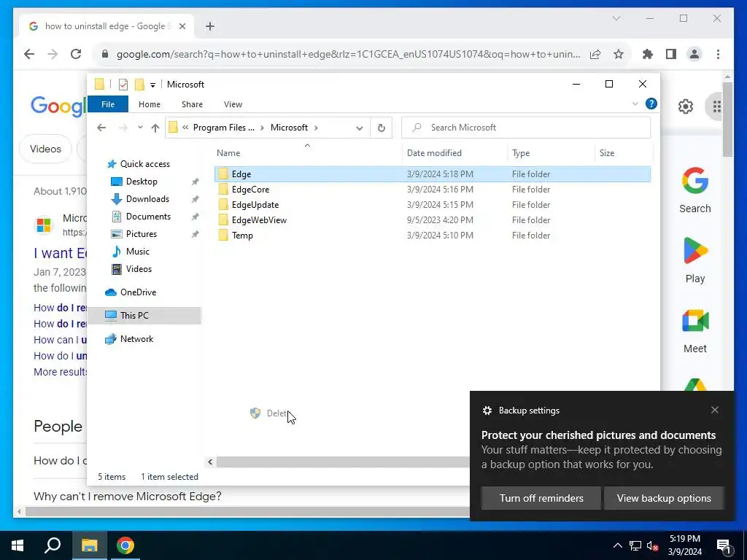The width and height of the screenshot is (747, 560).
Task: Click Chrome page vertical scrollbar
Action: click(x=727, y=119)
